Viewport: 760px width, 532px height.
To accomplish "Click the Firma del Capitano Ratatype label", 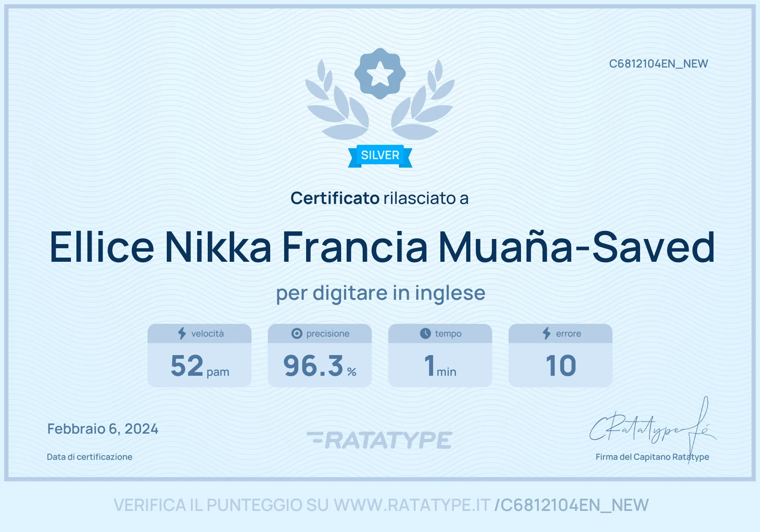I will click(652, 457).
